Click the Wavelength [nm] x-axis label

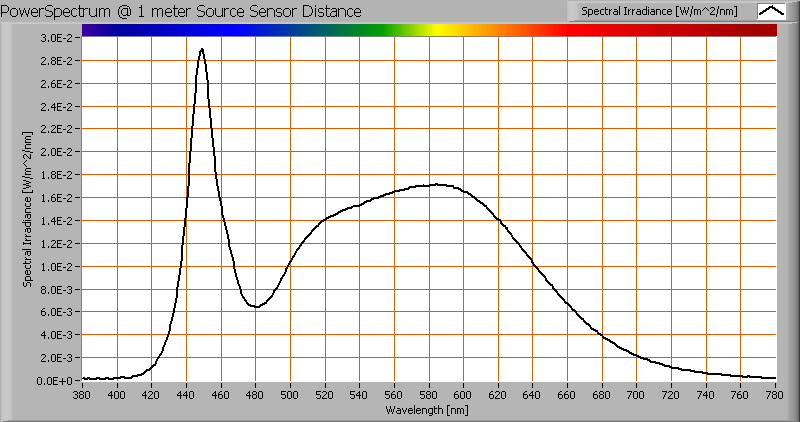pyautogui.click(x=429, y=410)
